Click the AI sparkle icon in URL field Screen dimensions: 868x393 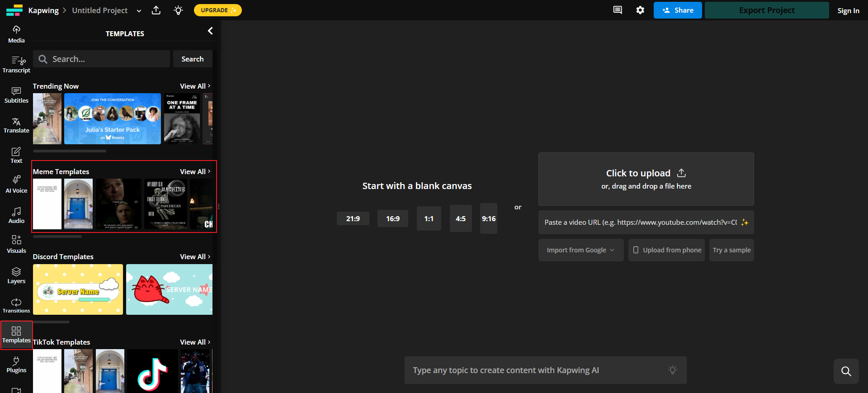(x=744, y=223)
